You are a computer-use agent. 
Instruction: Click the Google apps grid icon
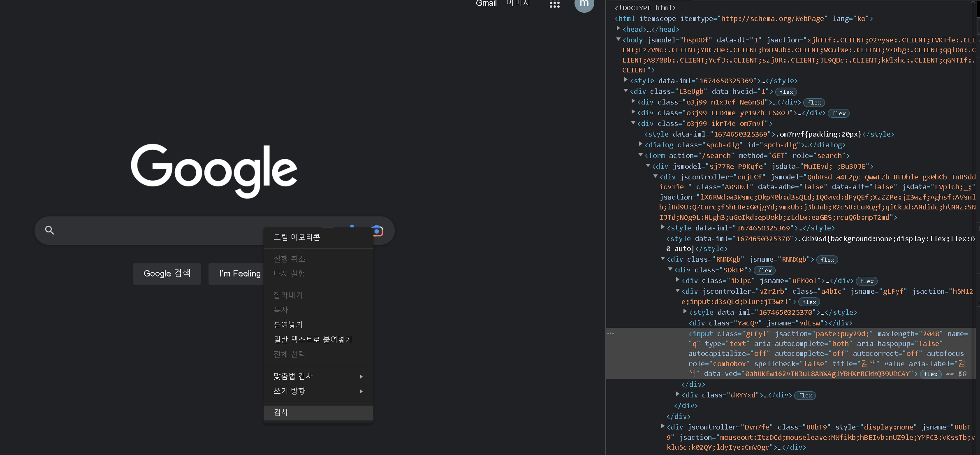[x=554, y=4]
